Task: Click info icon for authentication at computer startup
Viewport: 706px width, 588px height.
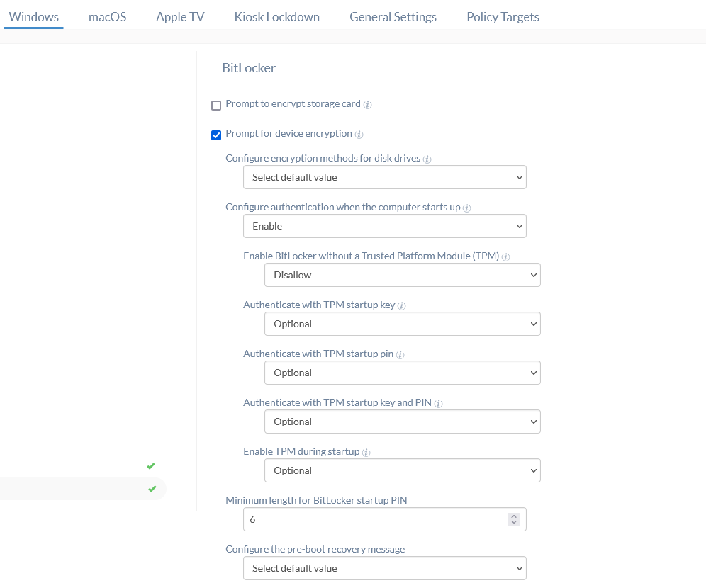Action: pyautogui.click(x=467, y=208)
